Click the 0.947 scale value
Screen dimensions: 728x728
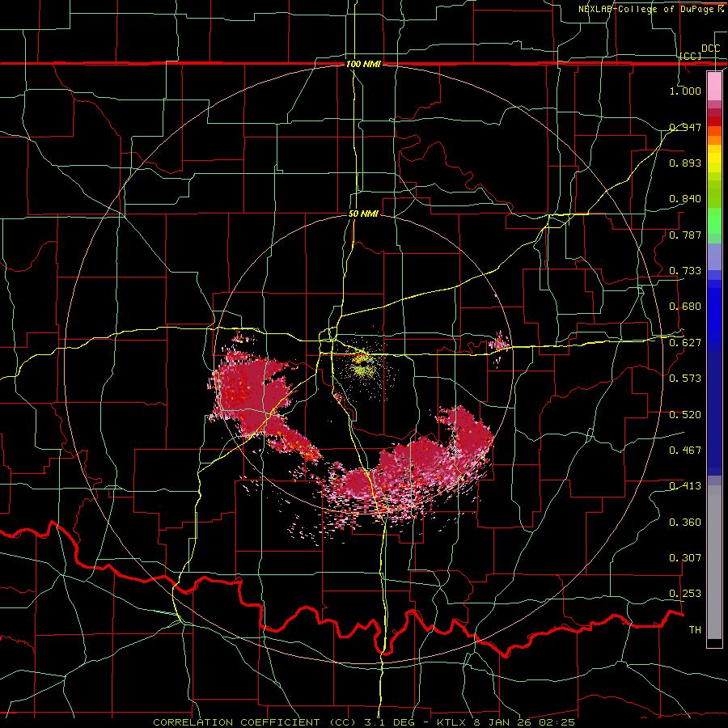(685, 127)
